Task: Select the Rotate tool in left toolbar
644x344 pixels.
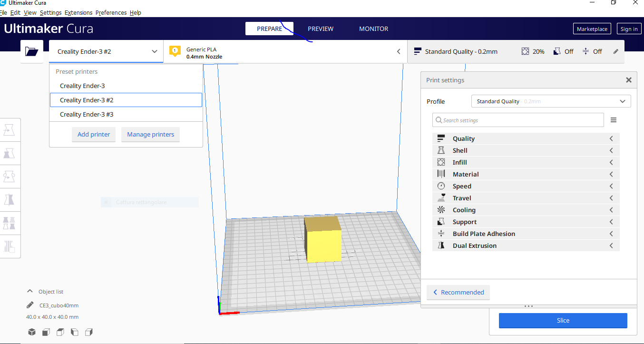Action: coord(10,177)
